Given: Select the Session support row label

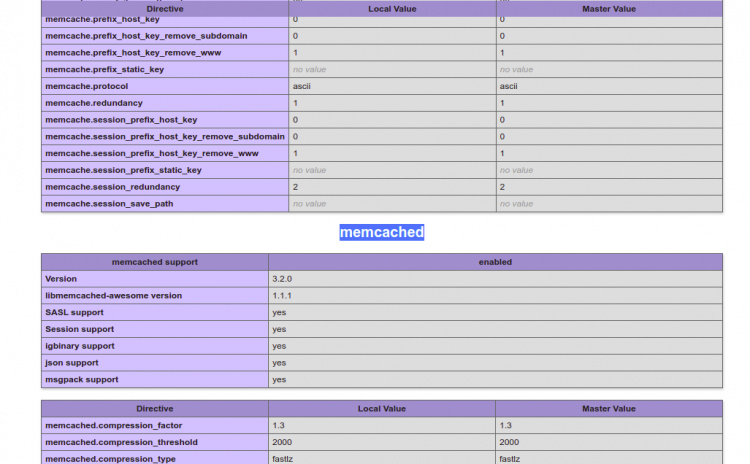Looking at the screenshot, I should 80,329.
